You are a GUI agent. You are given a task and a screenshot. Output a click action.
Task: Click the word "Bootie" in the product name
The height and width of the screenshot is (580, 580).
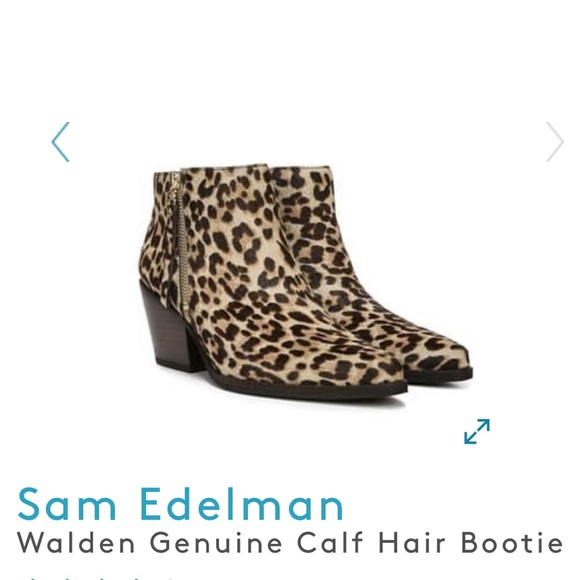(x=512, y=542)
